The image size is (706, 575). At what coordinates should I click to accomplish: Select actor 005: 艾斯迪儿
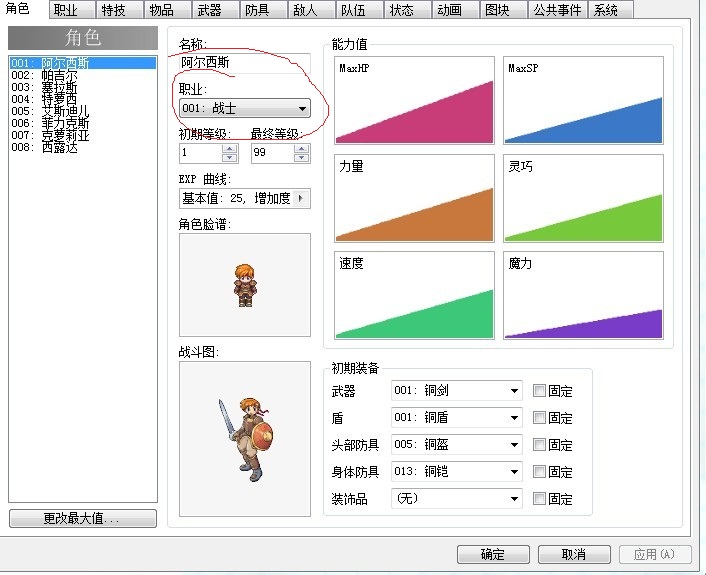click(83, 111)
